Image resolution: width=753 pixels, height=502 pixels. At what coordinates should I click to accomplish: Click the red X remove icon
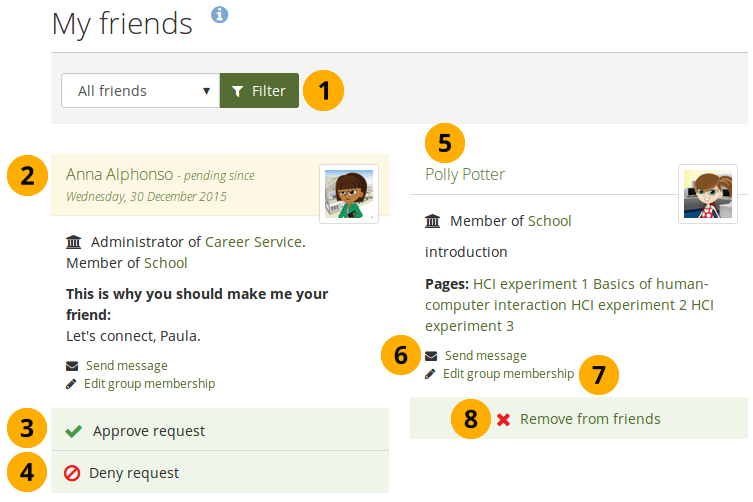(503, 419)
